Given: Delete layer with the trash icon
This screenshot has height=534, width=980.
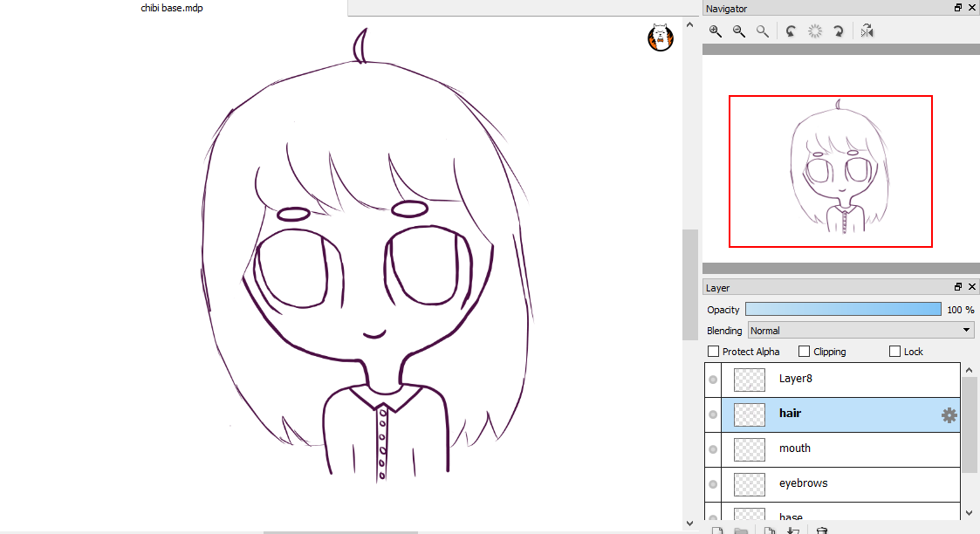Looking at the screenshot, I should tap(822, 531).
